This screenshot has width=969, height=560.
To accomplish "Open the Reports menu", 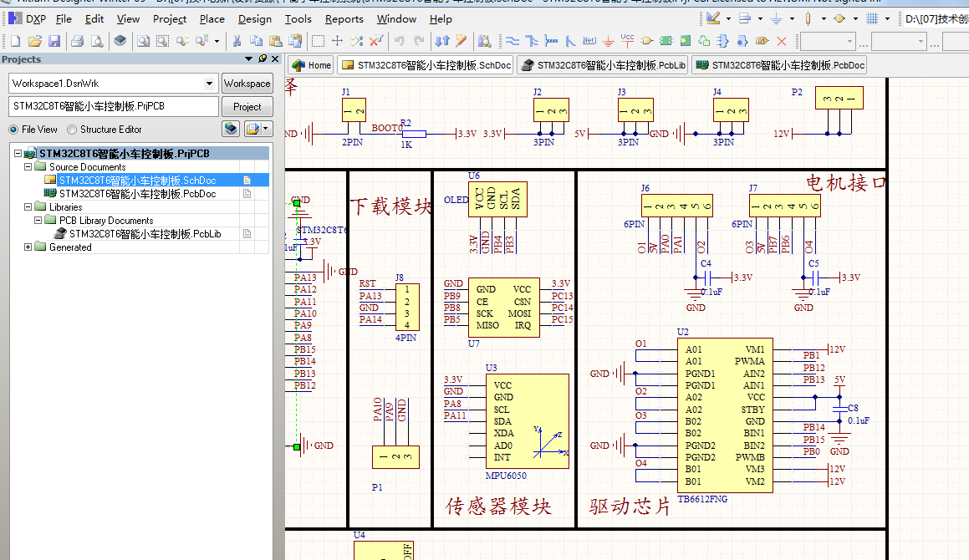I will pyautogui.click(x=344, y=19).
